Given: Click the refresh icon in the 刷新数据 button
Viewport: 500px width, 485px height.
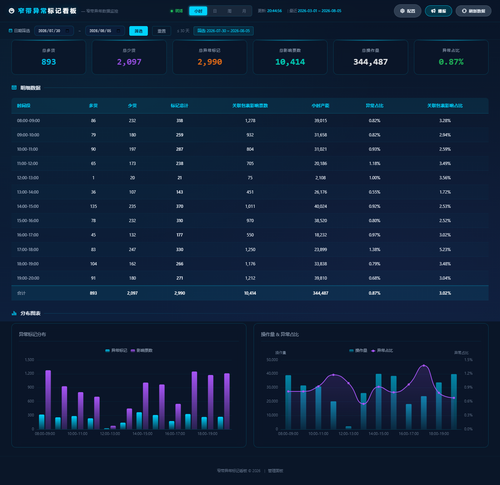Looking at the screenshot, I should (464, 11).
